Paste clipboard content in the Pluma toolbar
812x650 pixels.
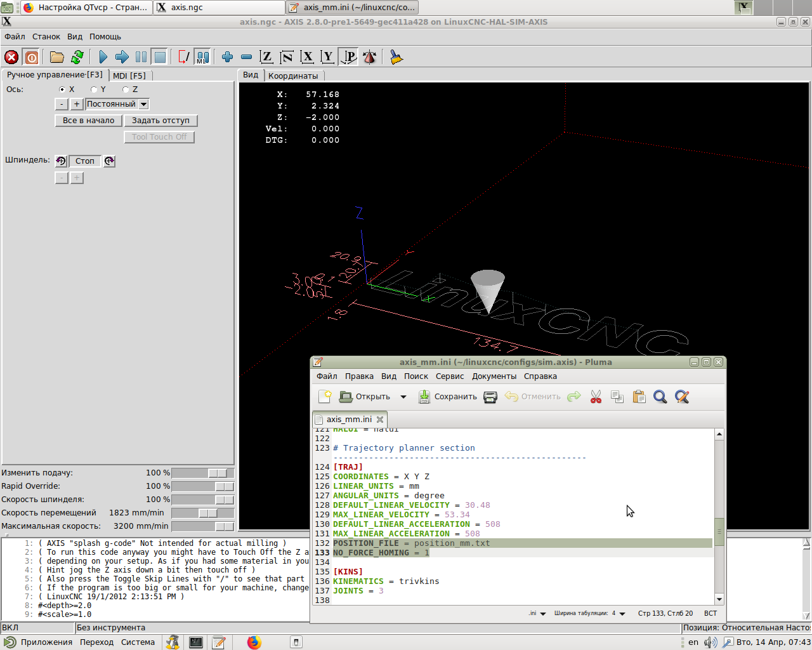(x=639, y=397)
